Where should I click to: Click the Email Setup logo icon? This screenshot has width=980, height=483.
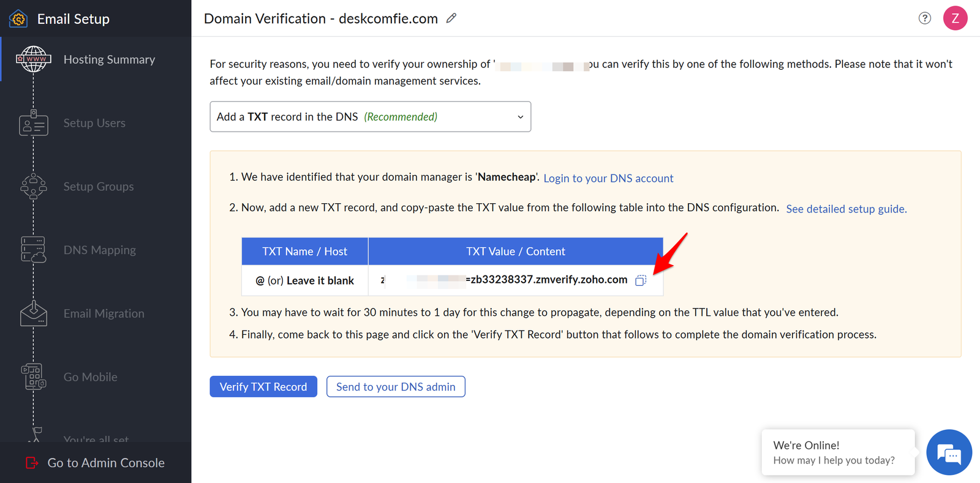click(x=18, y=19)
